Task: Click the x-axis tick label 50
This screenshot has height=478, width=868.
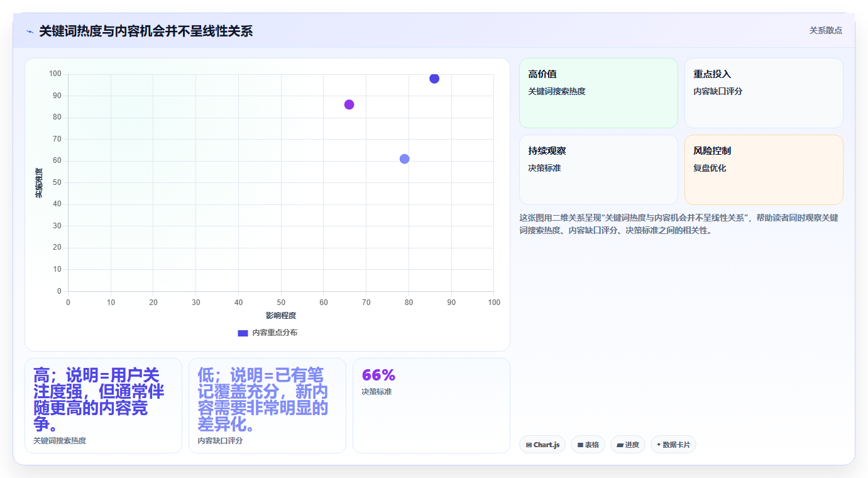Action: point(281,303)
